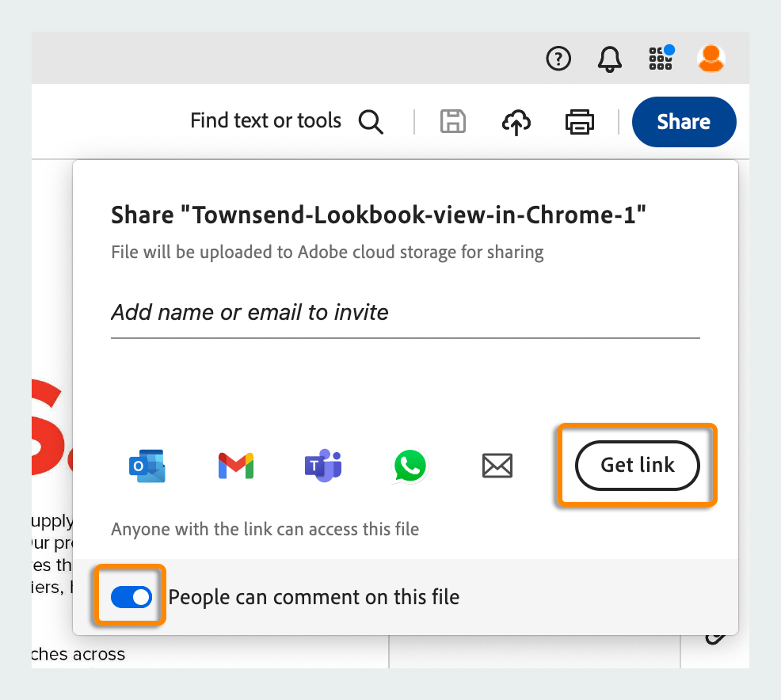
Task: Open the Adobe apps grid launcher
Action: coord(660,58)
